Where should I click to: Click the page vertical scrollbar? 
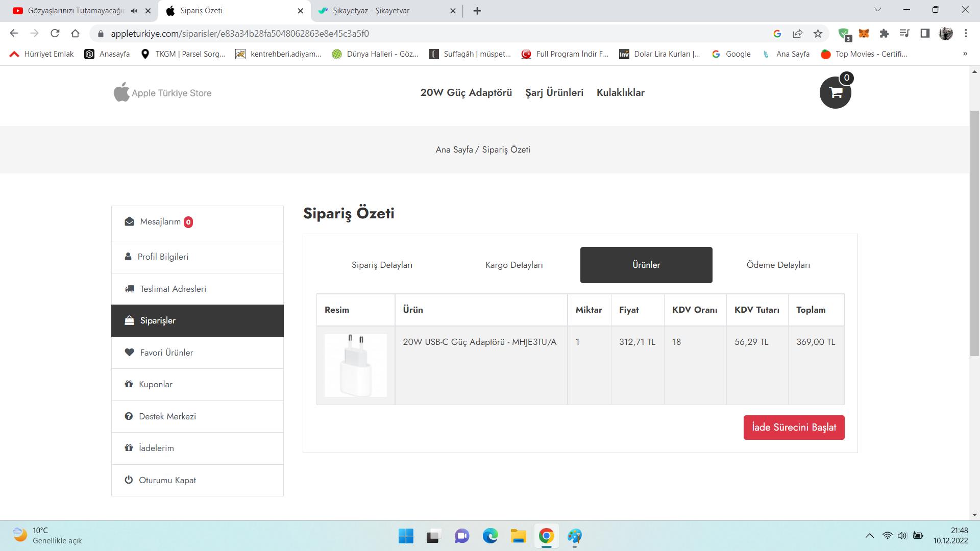click(974, 234)
